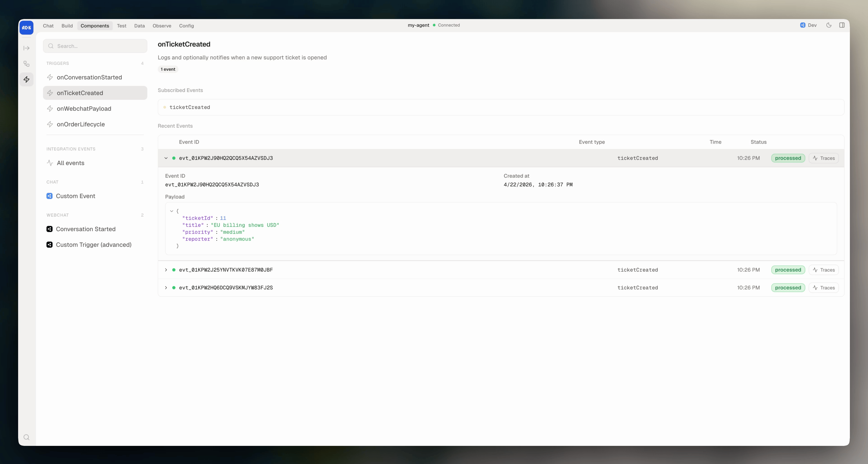Open Traces for event ending E87M0JBF
868x464 pixels.
[824, 270]
